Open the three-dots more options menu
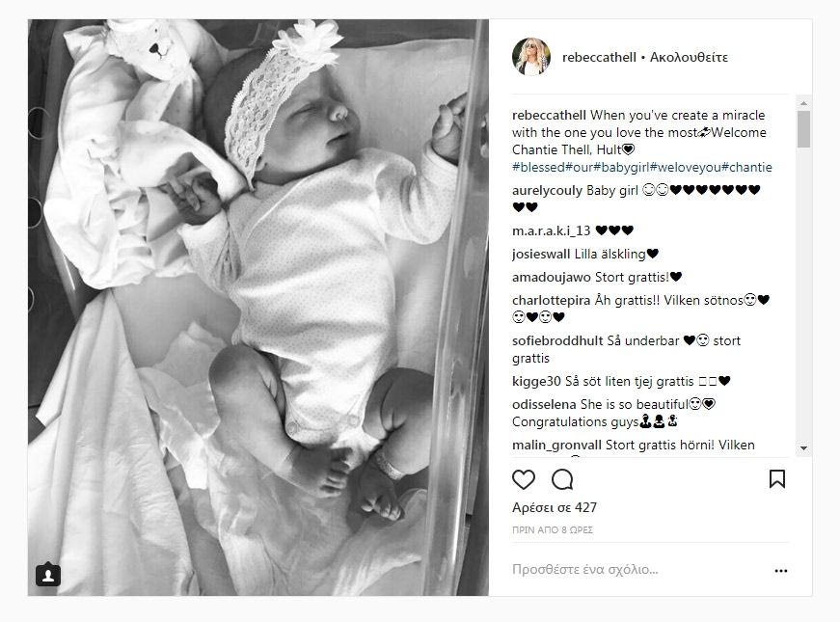Screen dimensions: 840x622 click(x=781, y=571)
